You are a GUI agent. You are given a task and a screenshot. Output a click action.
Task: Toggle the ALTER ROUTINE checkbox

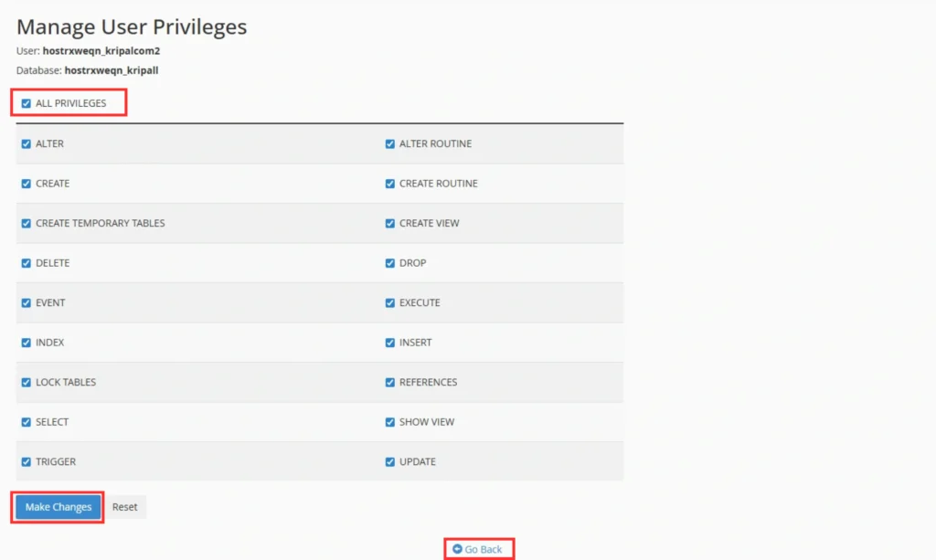coord(389,143)
